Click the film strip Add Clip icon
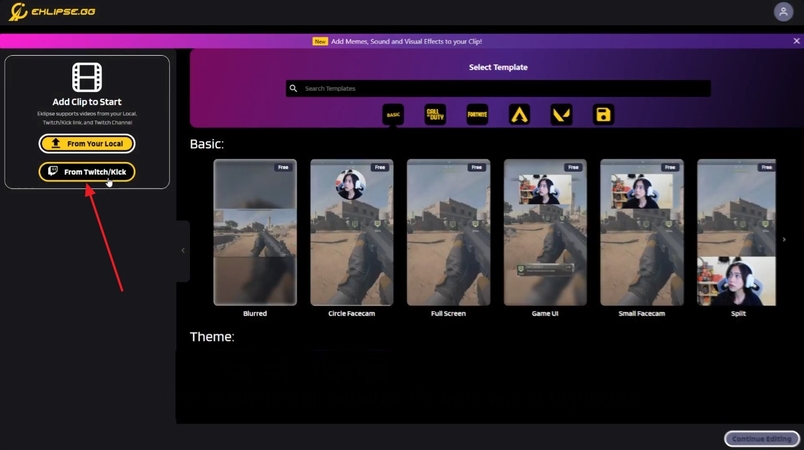Image resolution: width=804 pixels, height=450 pixels. click(x=87, y=77)
